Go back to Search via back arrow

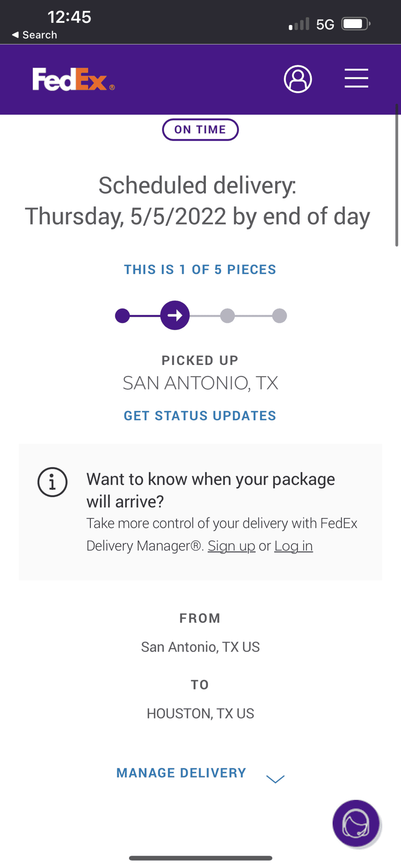34,35
